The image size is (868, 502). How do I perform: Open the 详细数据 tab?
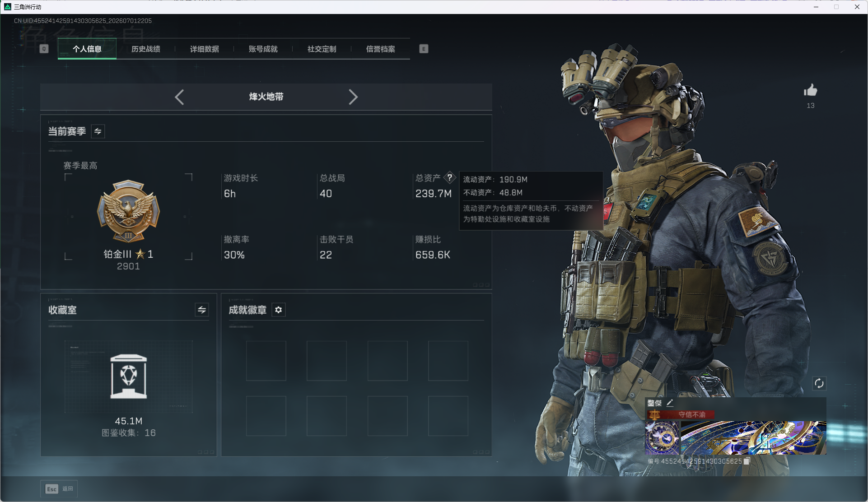pyautogui.click(x=204, y=49)
